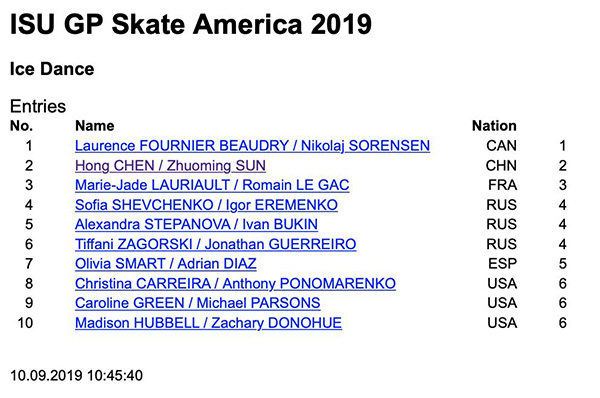Image resolution: width=600 pixels, height=398 pixels.
Task: Open Laurence FOURNIER BEAUDRY / Nikolaj SORENSEN link
Action: pos(252,146)
